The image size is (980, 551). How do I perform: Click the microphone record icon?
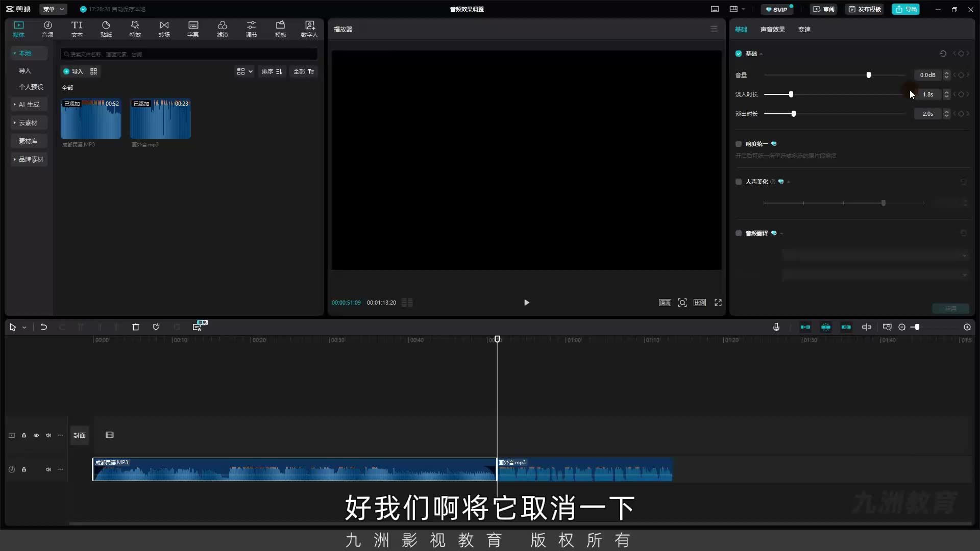pos(776,327)
